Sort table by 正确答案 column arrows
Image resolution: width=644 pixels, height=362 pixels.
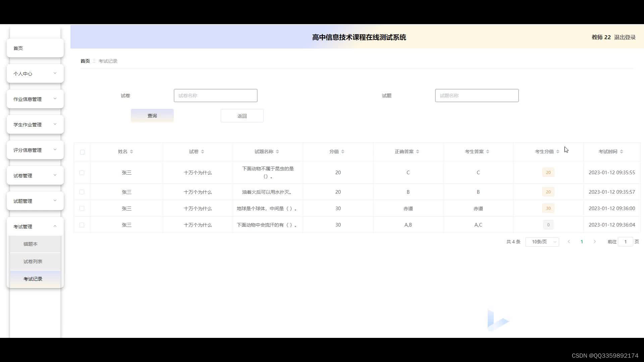coord(418,152)
